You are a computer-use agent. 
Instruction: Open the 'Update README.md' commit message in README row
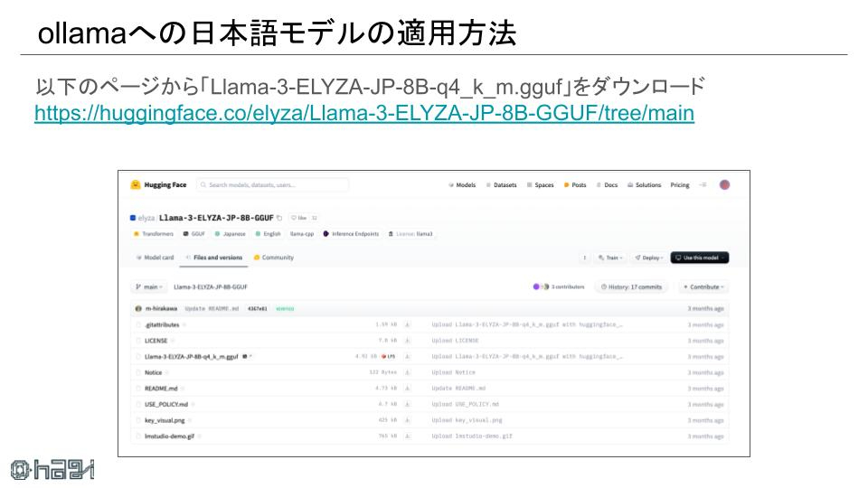[458, 389]
